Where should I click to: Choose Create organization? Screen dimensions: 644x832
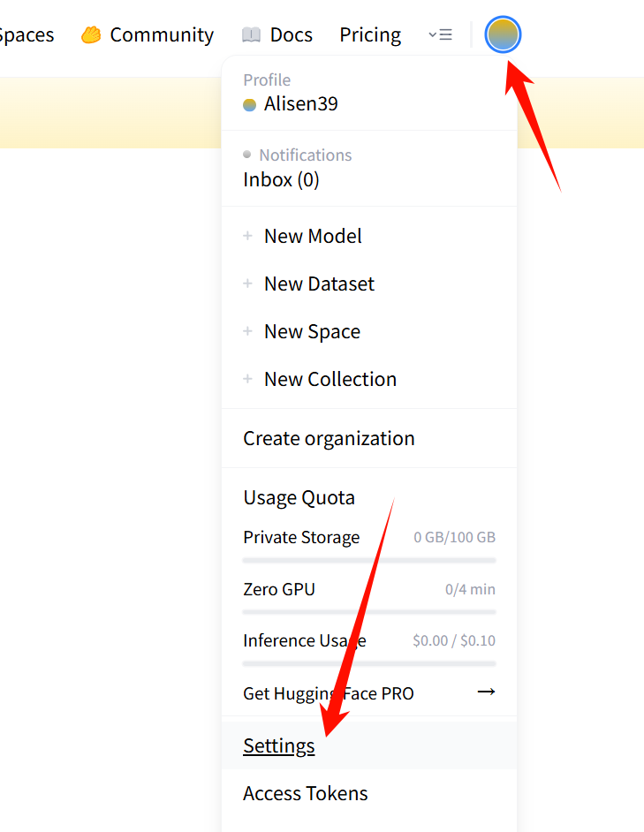pos(329,439)
